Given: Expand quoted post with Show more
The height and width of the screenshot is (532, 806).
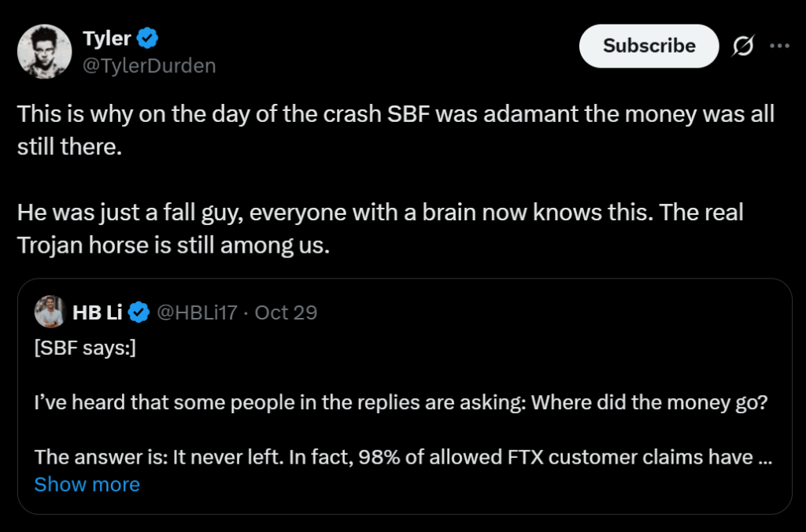Looking at the screenshot, I should click(87, 484).
